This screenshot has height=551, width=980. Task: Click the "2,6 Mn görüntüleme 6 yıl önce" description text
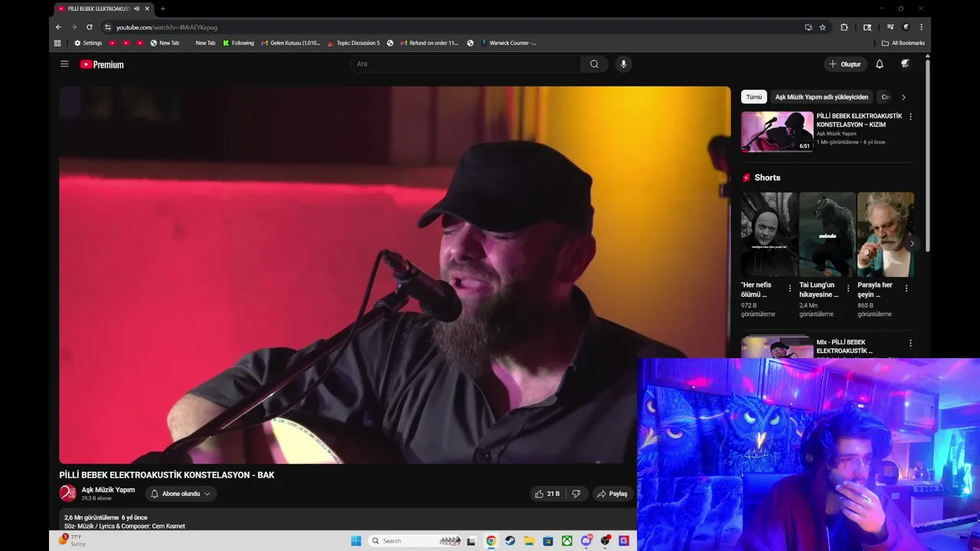[x=106, y=517]
